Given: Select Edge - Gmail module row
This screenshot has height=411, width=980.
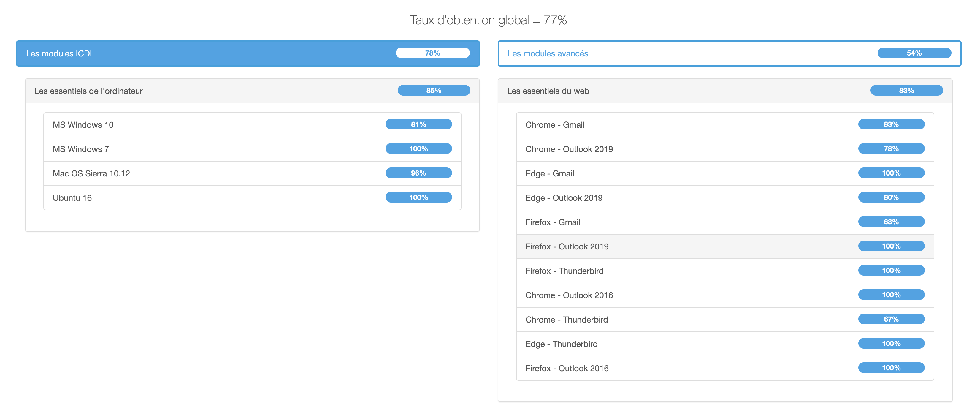Looking at the screenshot, I should pyautogui.click(x=549, y=173).
